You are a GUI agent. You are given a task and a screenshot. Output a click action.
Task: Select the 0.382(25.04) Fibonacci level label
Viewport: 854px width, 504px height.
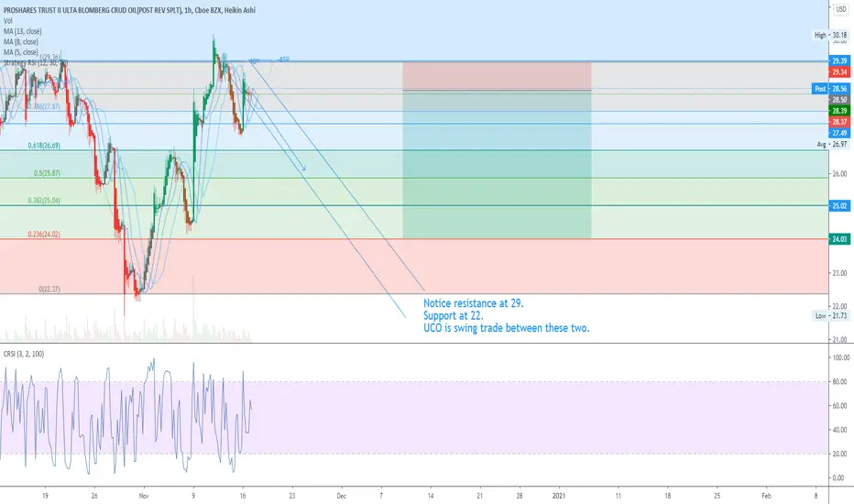[44, 201]
